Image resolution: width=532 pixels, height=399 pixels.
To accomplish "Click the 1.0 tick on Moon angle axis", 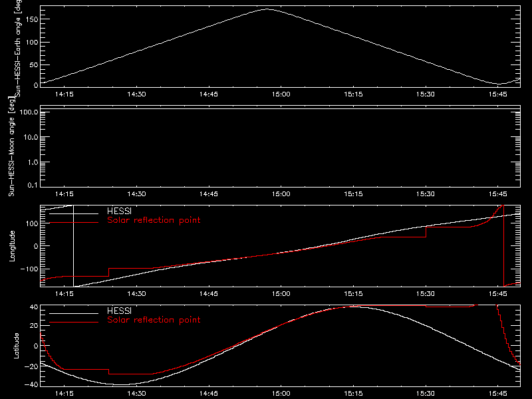I will (x=33, y=162).
